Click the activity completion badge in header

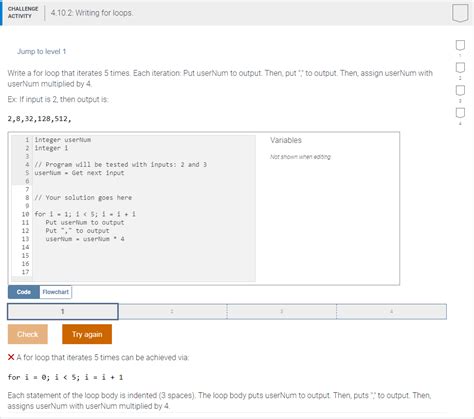[460, 13]
